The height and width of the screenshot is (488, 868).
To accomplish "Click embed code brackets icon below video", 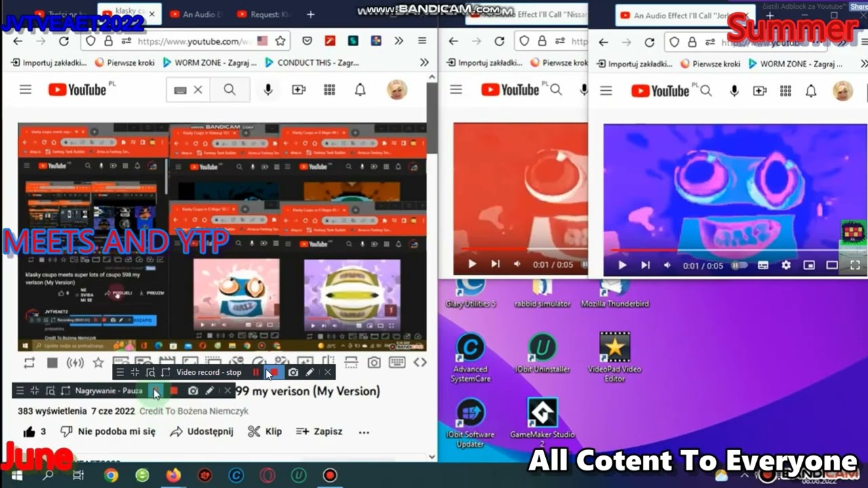I will [420, 363].
